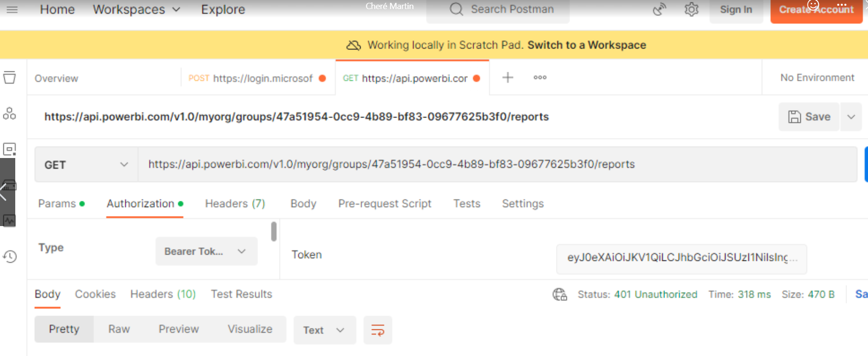Screen dimensions: 868x356
Task: Click Switch to a Workspace link
Action: click(587, 45)
